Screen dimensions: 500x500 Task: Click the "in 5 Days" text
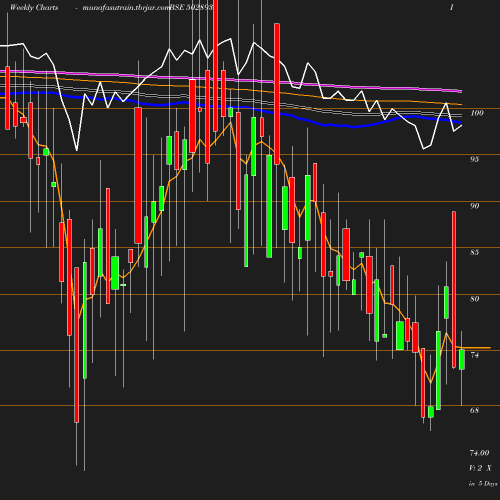(483, 484)
